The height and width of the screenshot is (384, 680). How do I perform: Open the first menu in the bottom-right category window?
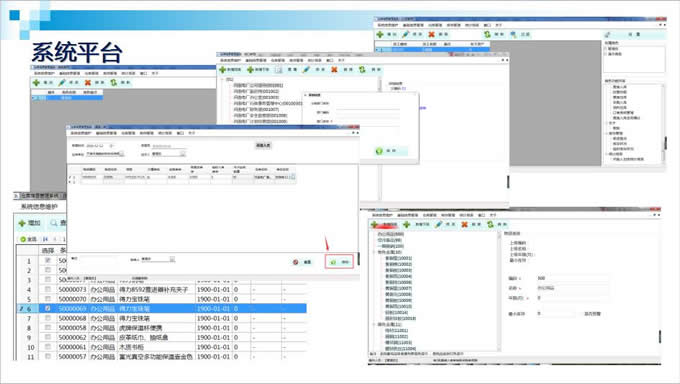(x=382, y=215)
